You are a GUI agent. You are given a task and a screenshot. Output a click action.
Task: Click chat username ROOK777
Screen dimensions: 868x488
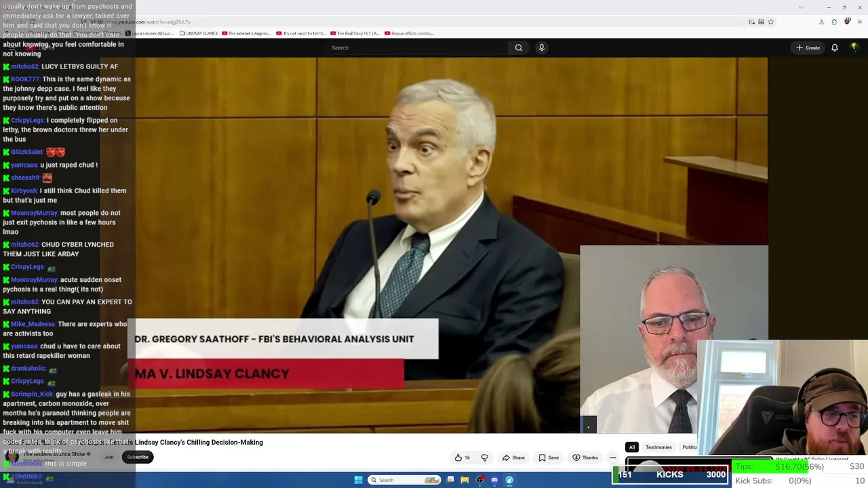pos(25,79)
